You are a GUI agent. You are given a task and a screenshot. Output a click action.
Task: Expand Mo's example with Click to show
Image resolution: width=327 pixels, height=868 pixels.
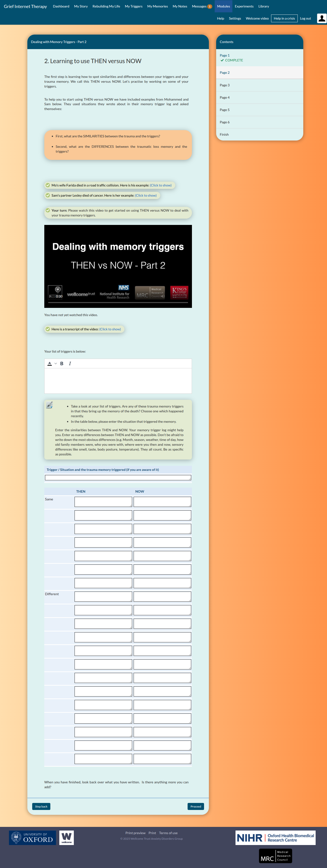(x=160, y=185)
